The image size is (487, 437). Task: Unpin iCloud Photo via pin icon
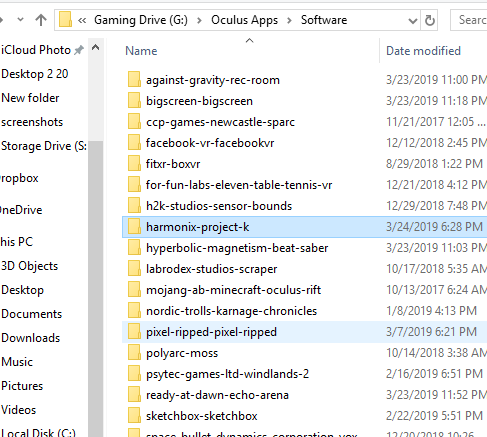[x=78, y=50]
